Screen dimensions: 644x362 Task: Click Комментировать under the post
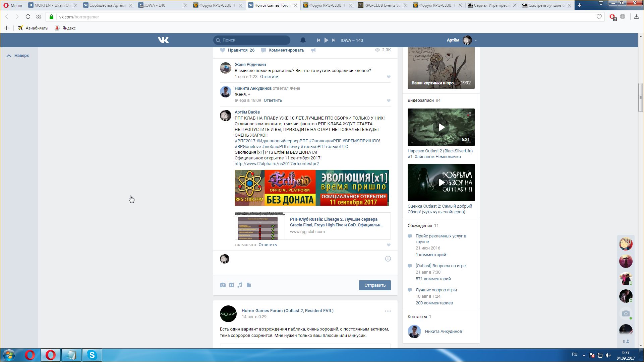(286, 50)
